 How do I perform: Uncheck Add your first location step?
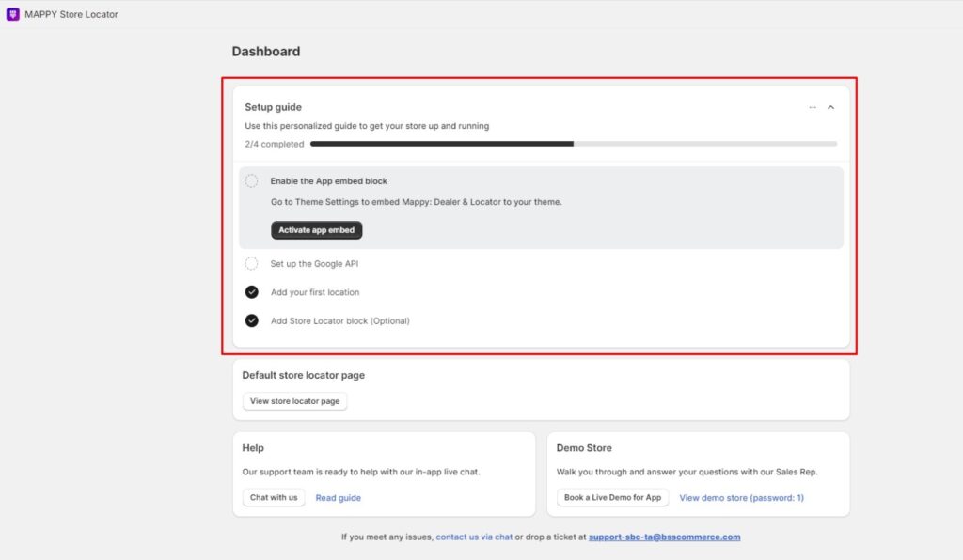252,292
